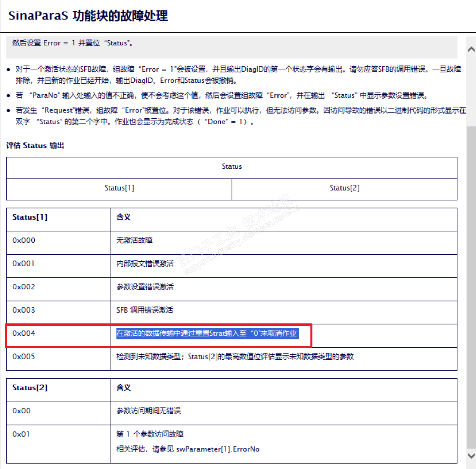Screen dimensions: 476x469
Task: Click the section heading "评估 Status 输出"
Action: tap(35, 146)
